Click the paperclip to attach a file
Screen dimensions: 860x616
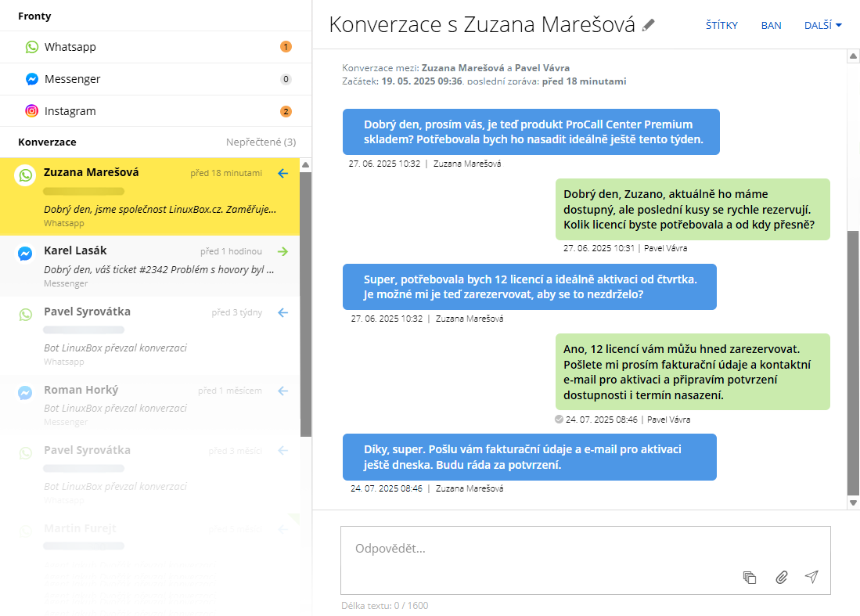(x=781, y=577)
